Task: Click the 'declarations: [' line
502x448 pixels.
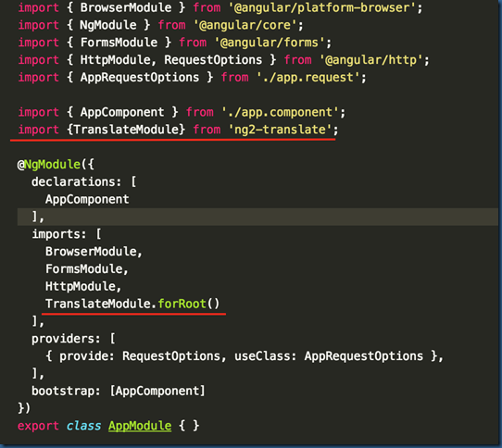Action: point(84,182)
